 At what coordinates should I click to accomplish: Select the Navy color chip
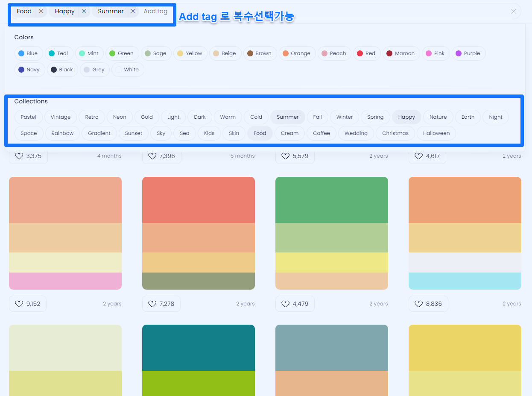coord(29,69)
